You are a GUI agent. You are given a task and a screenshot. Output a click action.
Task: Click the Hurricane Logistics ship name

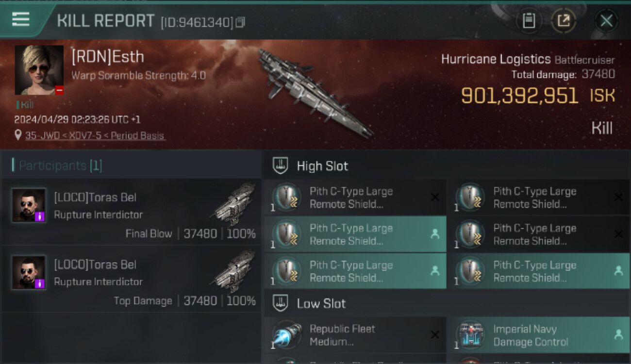click(x=496, y=60)
